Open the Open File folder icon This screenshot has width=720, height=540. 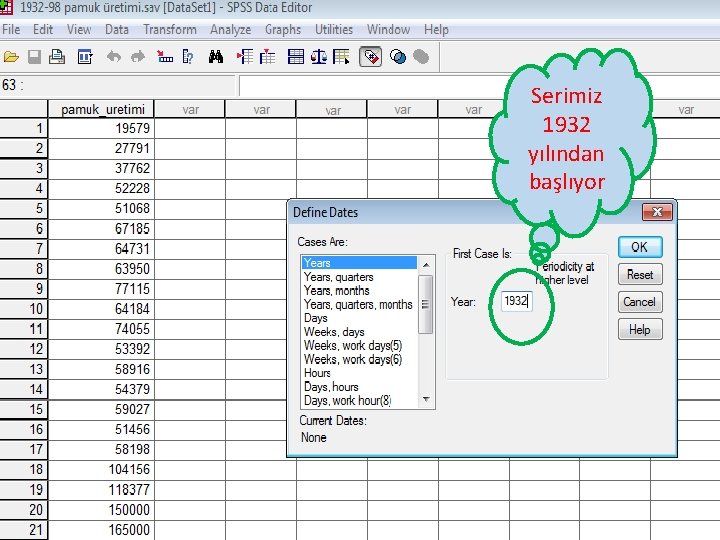[x=11, y=57]
